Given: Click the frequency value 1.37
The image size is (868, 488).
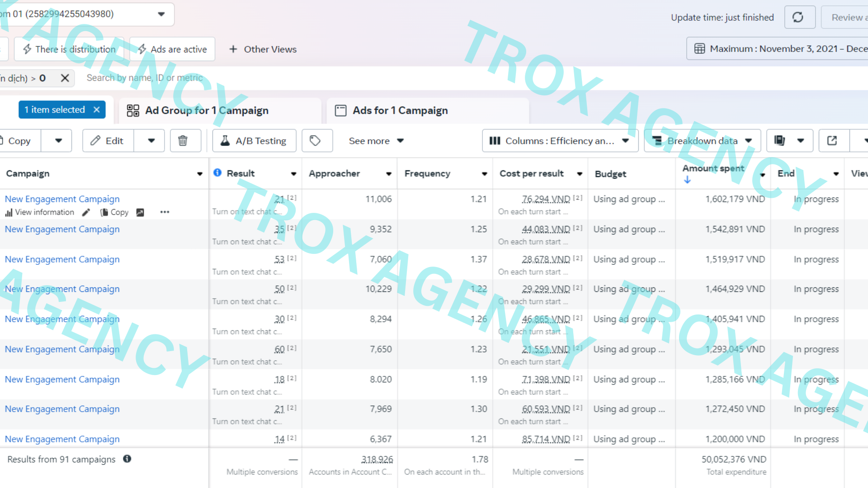Looking at the screenshot, I should click(x=478, y=259).
